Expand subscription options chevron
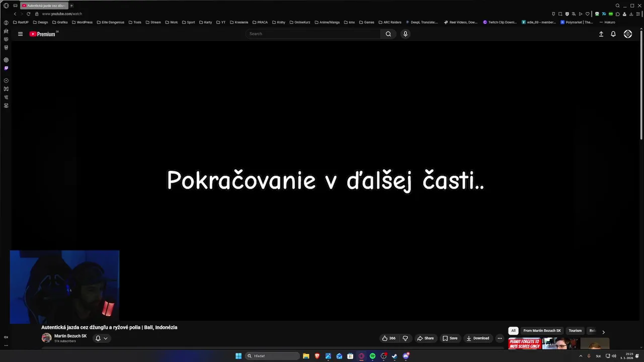 pos(106,338)
